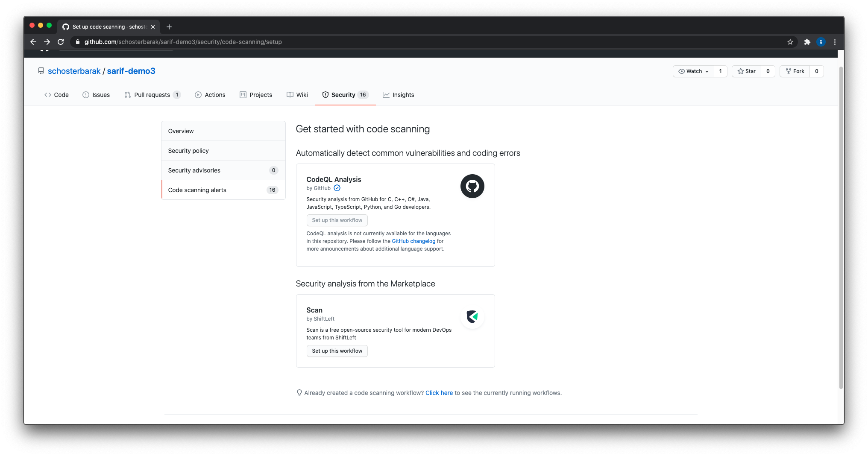
Task: Click the browser forward arrow
Action: [47, 42]
